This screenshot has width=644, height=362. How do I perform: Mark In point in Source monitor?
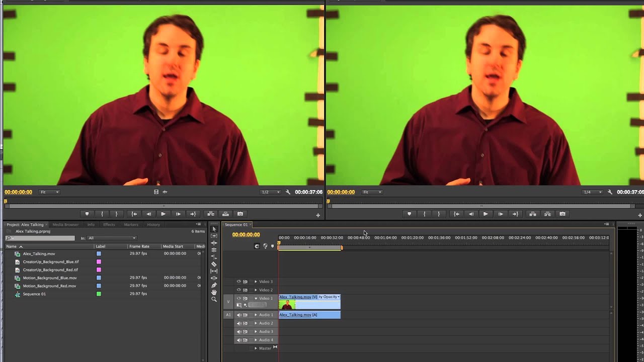click(x=102, y=214)
